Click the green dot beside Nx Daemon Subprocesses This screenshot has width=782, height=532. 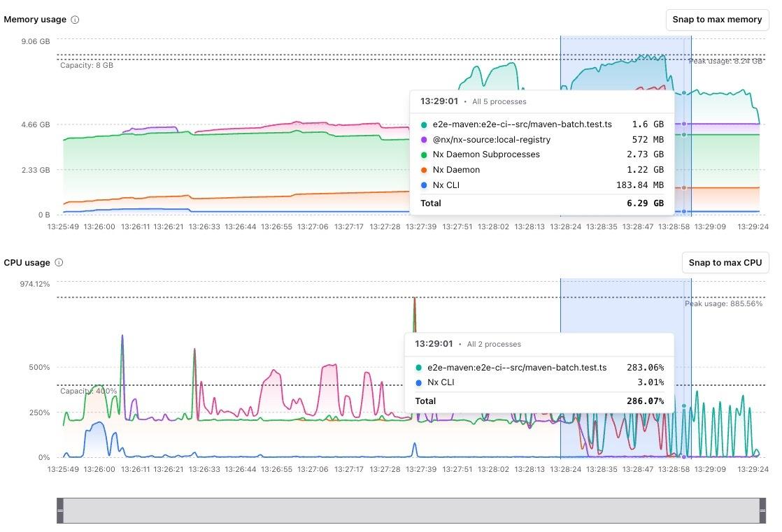422,154
